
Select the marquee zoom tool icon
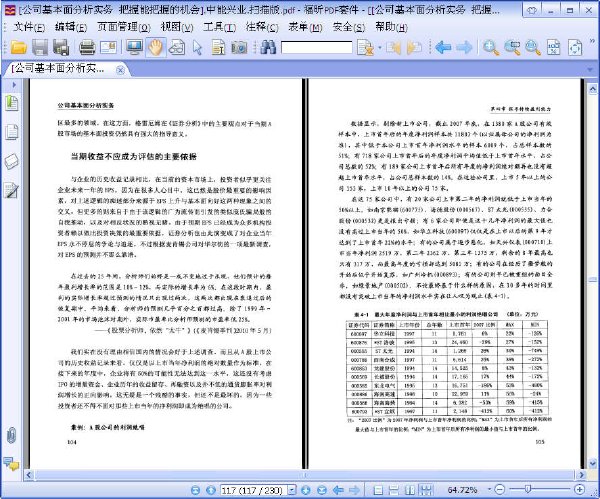512,48
